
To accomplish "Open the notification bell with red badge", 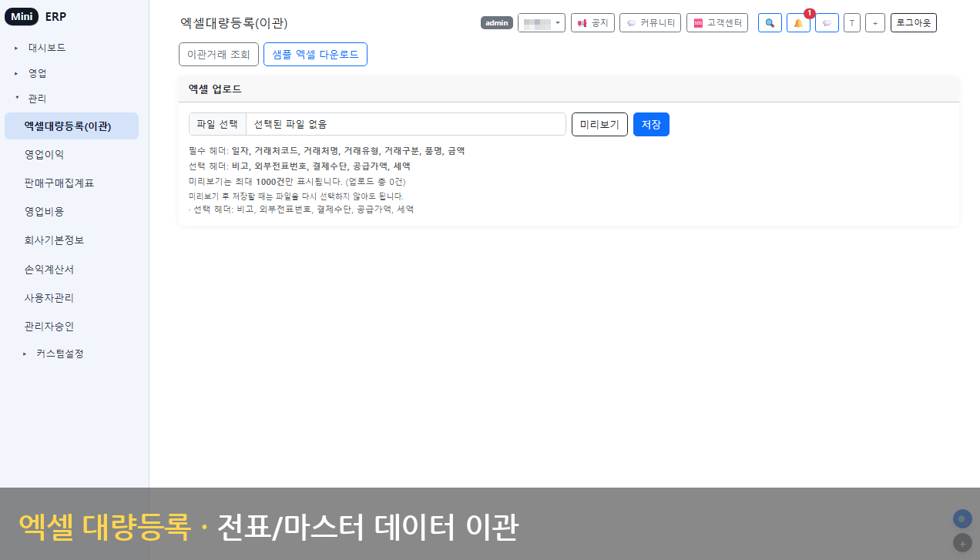I will 798,23.
